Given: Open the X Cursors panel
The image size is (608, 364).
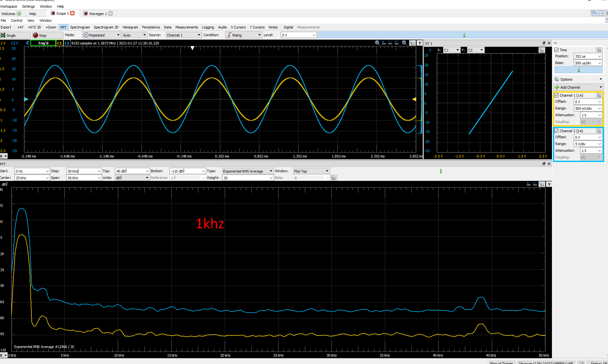Looking at the screenshot, I should 238,27.
